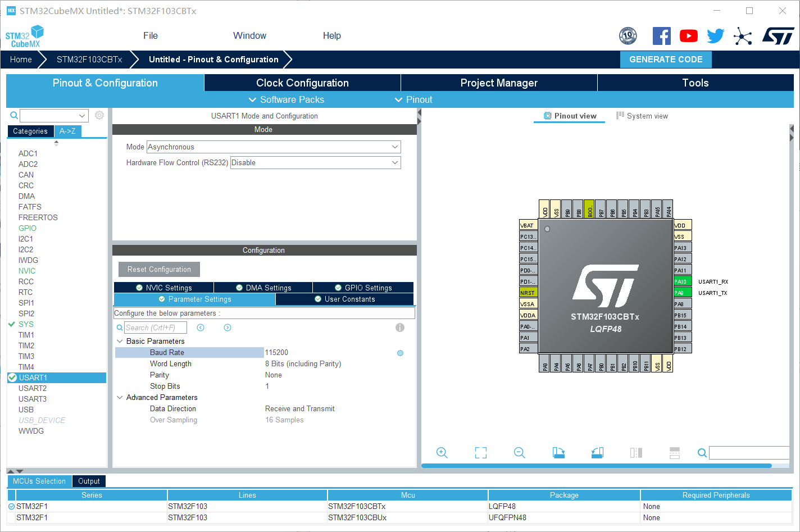Open the File menu
The image size is (800, 532).
pos(151,35)
